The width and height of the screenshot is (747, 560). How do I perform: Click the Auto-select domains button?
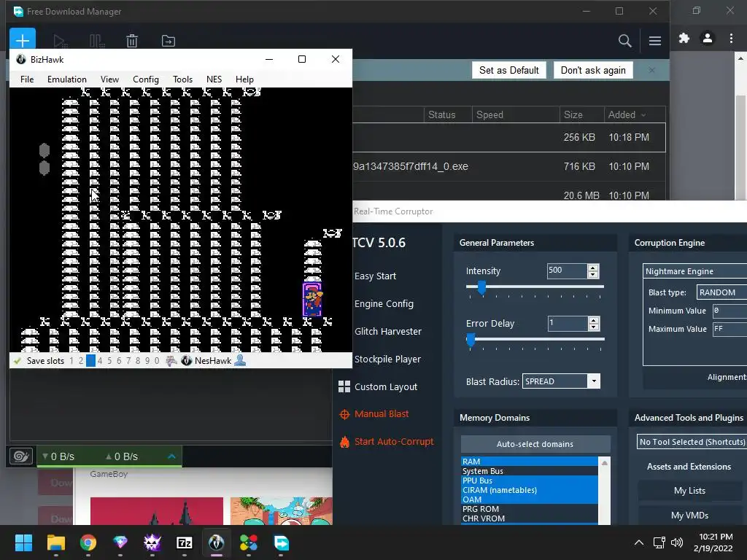[535, 444]
